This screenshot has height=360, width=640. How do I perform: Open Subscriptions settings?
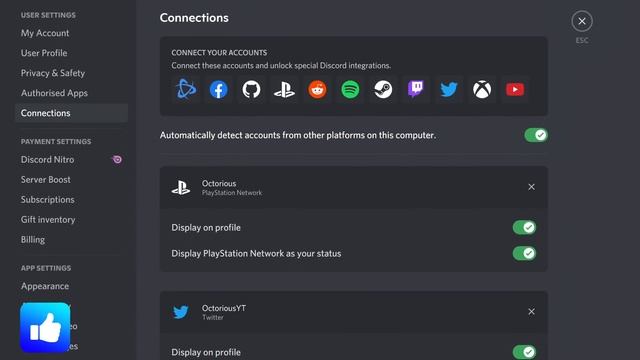pos(71,200)
